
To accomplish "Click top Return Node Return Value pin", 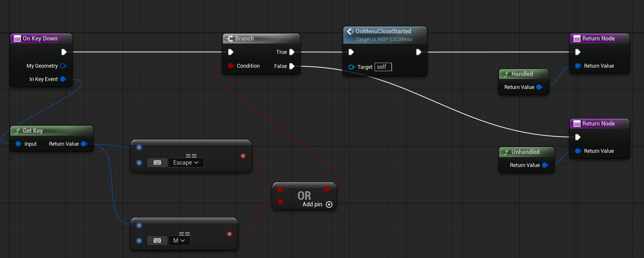I will (x=578, y=66).
